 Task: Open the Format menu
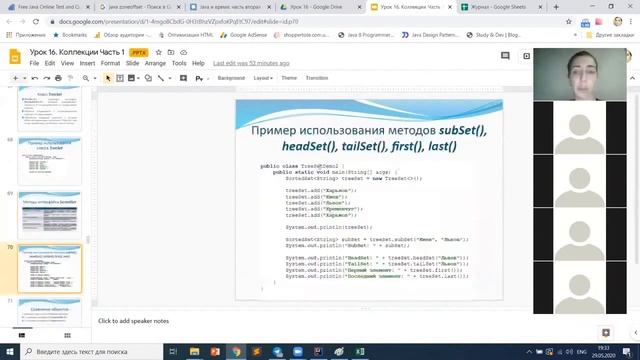click(110, 63)
